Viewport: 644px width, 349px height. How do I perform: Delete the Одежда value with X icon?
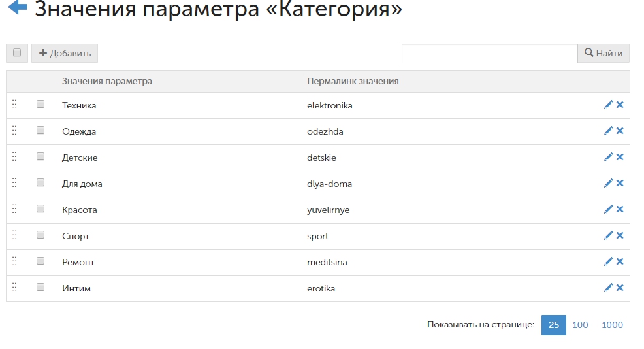(620, 131)
